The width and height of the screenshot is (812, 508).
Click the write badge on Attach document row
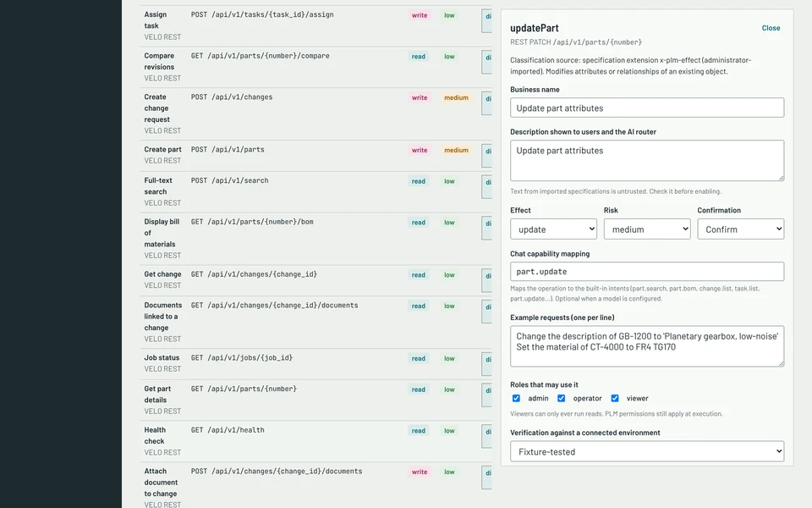[420, 472]
